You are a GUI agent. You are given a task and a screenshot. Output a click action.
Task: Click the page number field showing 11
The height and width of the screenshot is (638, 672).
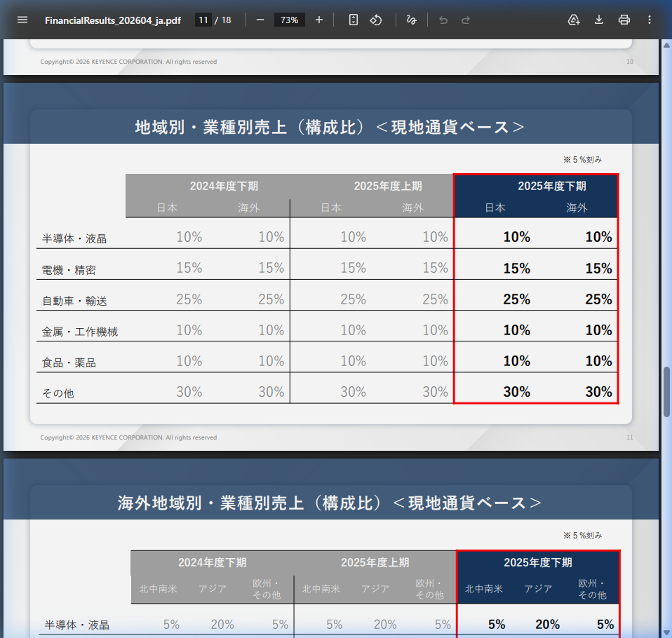(203, 20)
